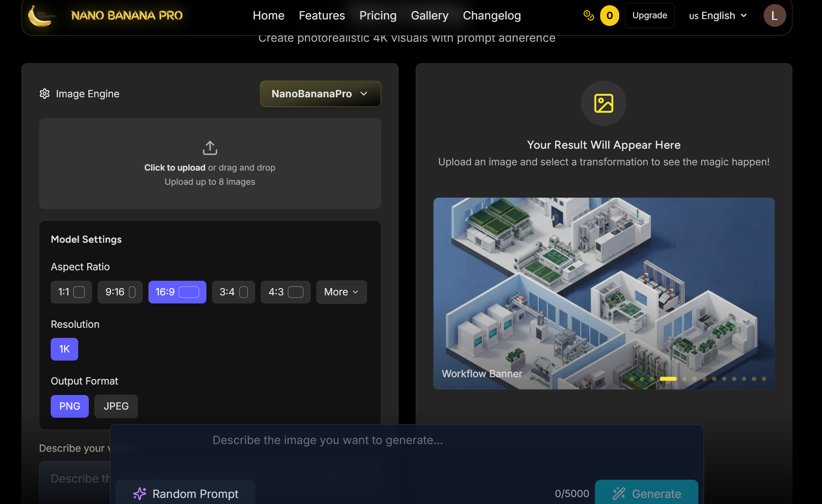
Task: Click the credits coins icon
Action: (588, 15)
